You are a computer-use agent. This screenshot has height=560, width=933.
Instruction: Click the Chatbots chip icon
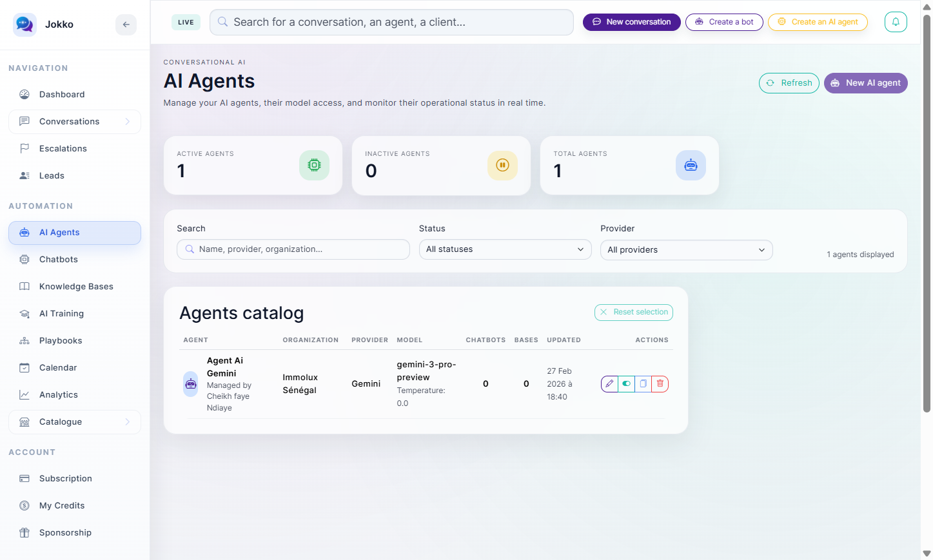pyautogui.click(x=25, y=260)
